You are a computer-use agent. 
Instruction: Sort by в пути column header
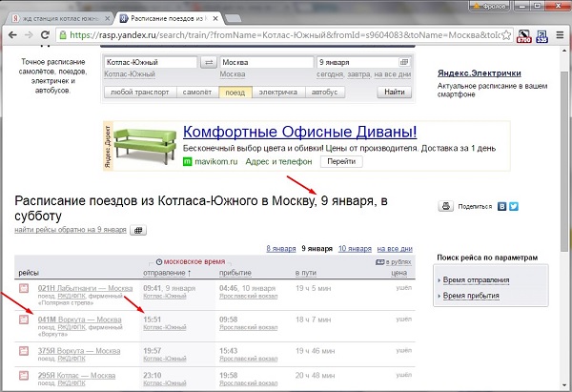pos(306,273)
